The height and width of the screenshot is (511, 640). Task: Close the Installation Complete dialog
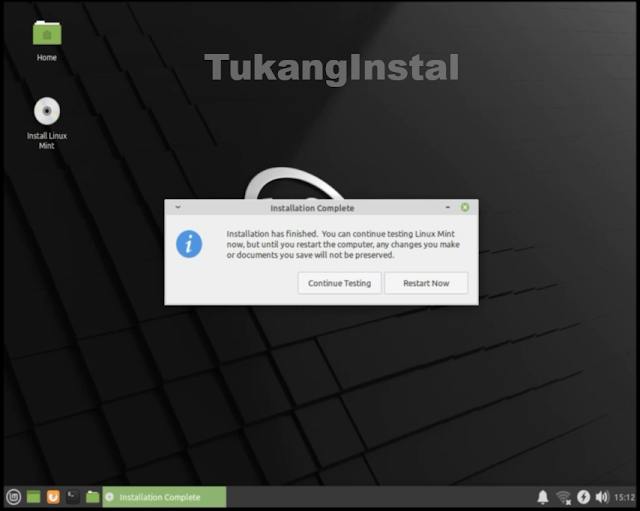(465, 207)
